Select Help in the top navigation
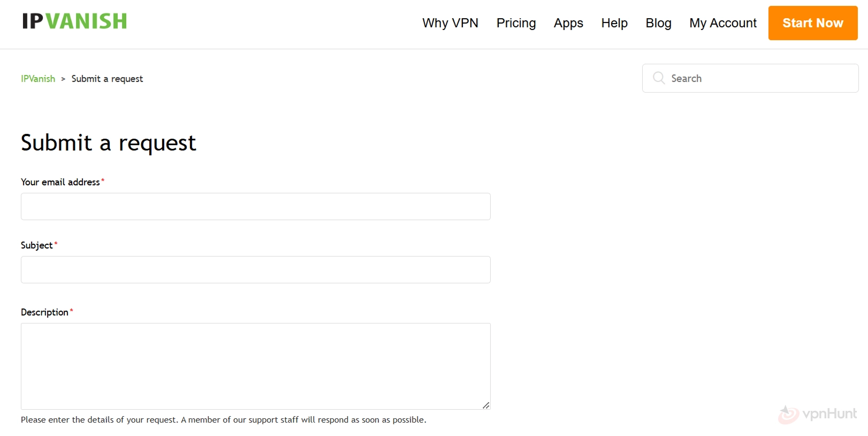The image size is (868, 436). point(614,23)
